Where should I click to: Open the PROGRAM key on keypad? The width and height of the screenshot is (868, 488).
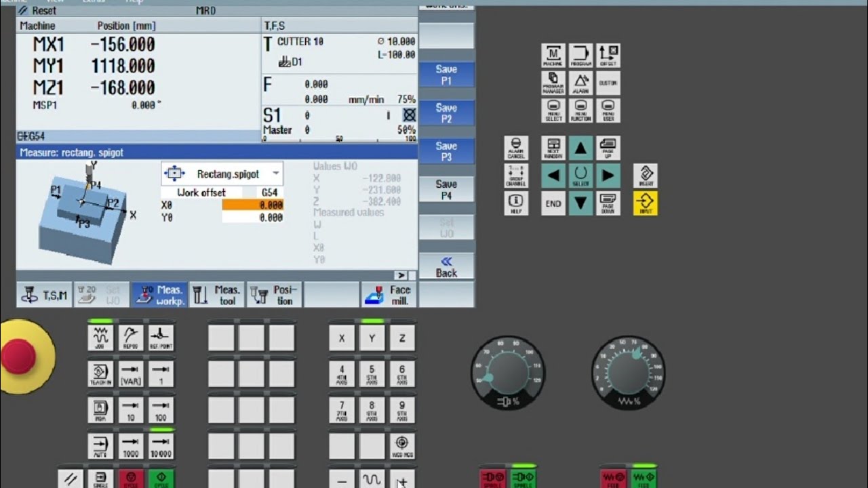[x=580, y=56]
